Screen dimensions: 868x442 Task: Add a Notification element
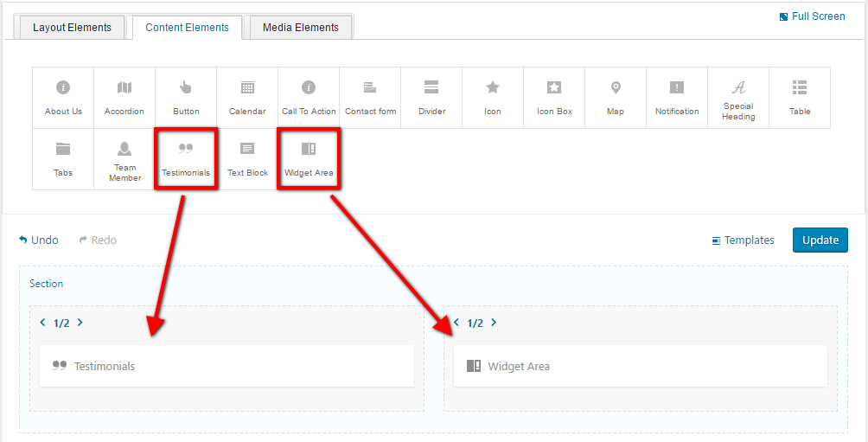pos(677,97)
